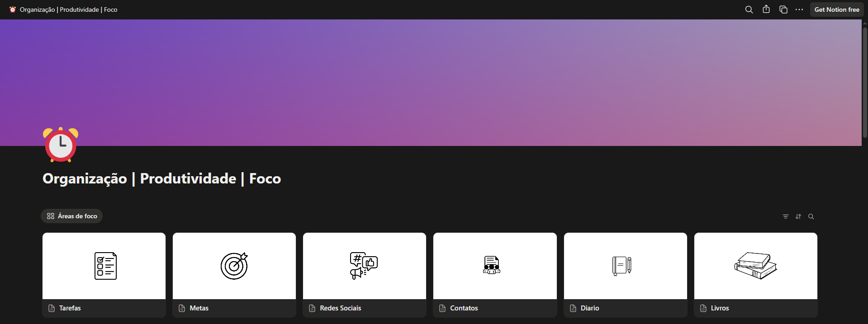Open the Tarefas checklist card thumbnail
The height and width of the screenshot is (324, 868).
pos(104,266)
